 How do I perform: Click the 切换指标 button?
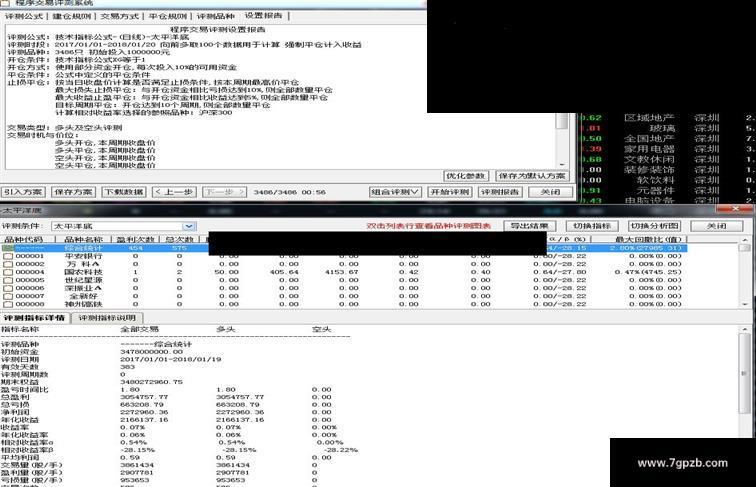[x=592, y=226]
